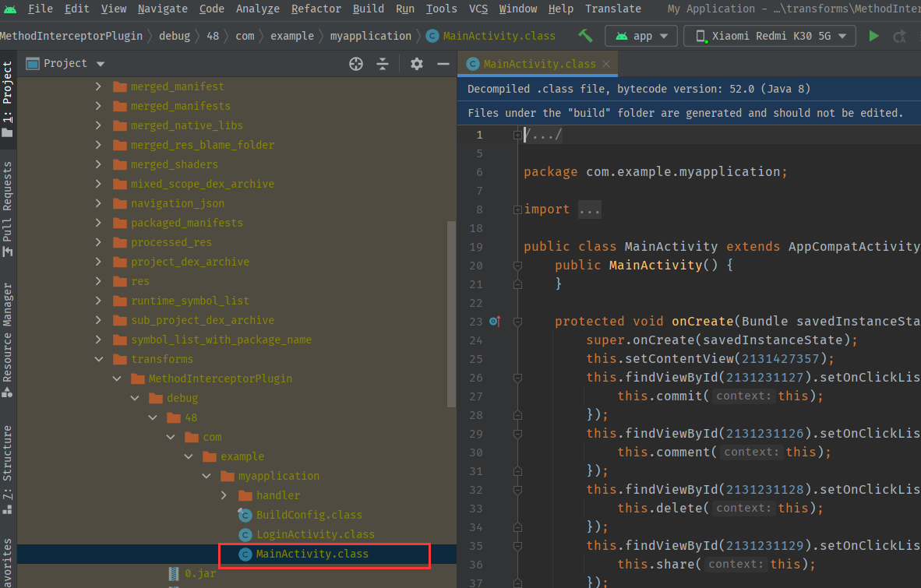Fold the constructor at line 20
Screen dimensions: 921x588
(x=517, y=266)
